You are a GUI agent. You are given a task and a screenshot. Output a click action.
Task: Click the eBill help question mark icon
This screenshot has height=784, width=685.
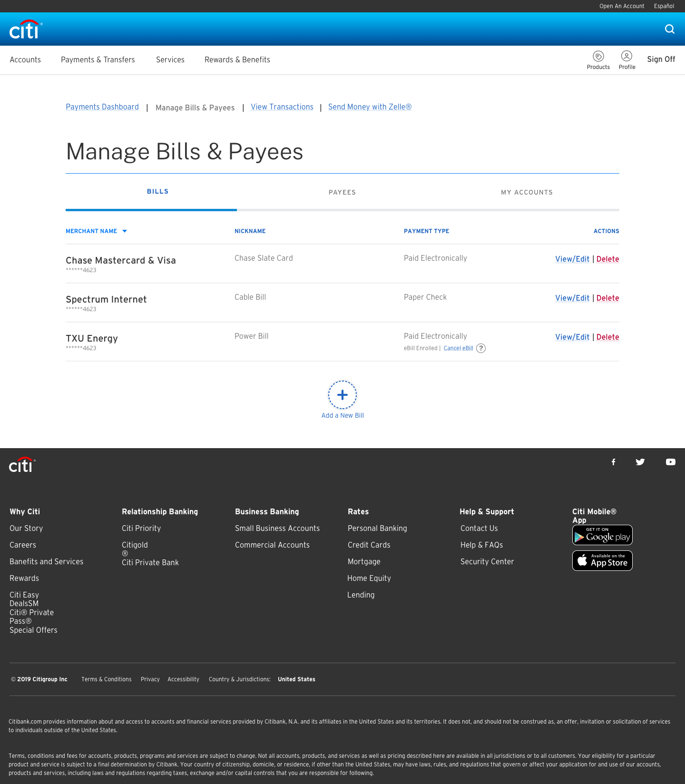481,348
